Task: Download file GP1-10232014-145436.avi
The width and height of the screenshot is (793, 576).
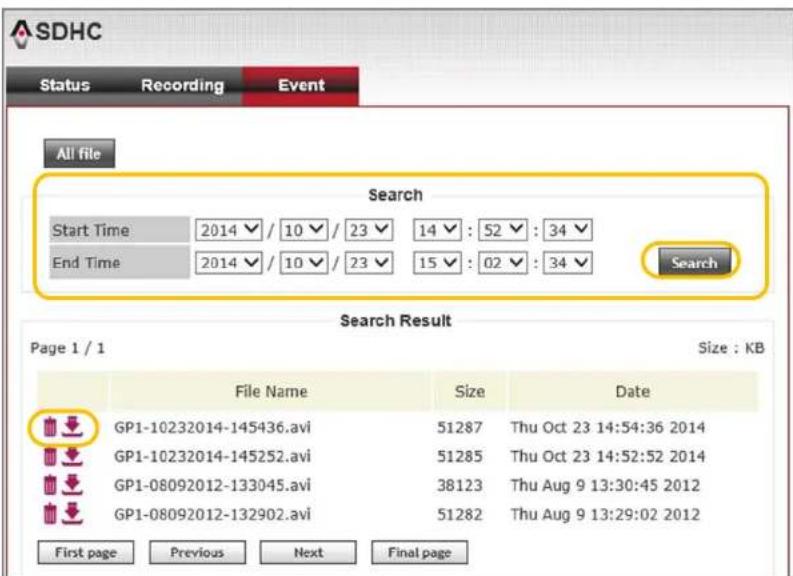Action: (x=72, y=427)
